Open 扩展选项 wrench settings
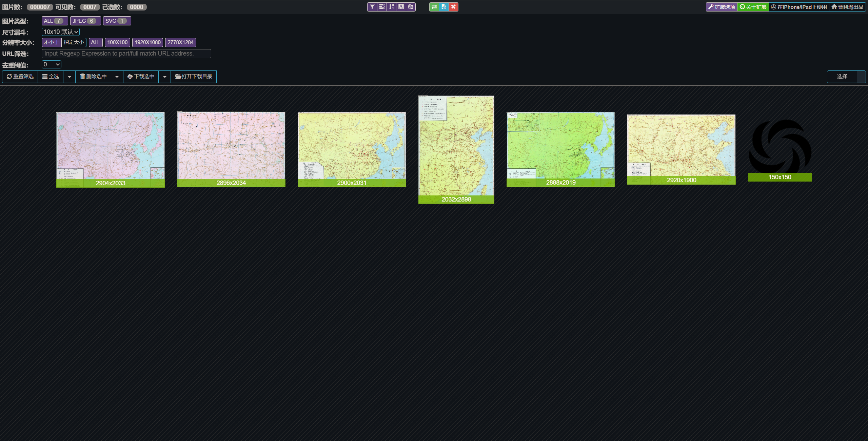 point(722,7)
